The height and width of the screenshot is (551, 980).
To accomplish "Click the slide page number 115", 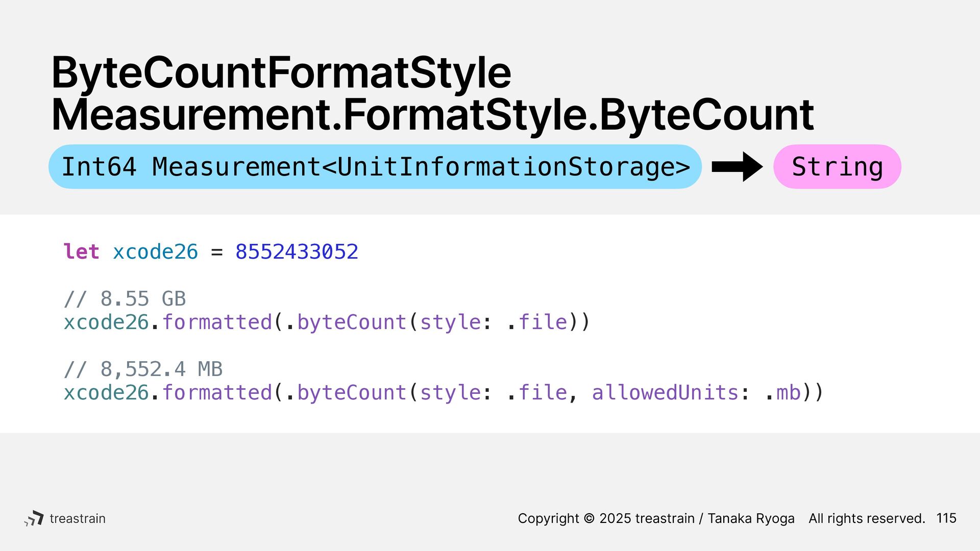I will click(946, 518).
